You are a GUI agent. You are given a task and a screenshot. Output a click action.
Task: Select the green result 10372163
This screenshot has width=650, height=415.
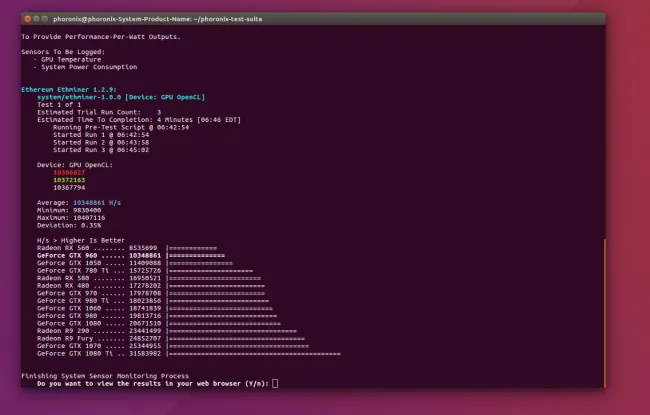pos(69,180)
